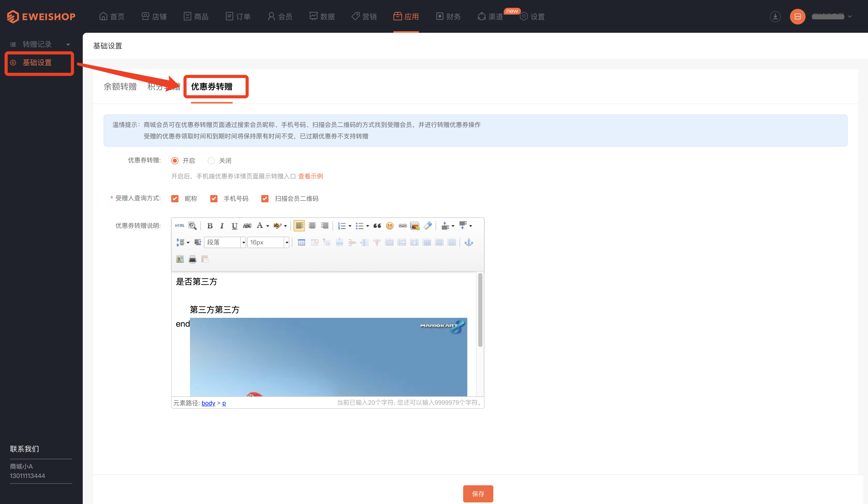
Task: Toggle HTML source view in editor
Action: (x=180, y=226)
